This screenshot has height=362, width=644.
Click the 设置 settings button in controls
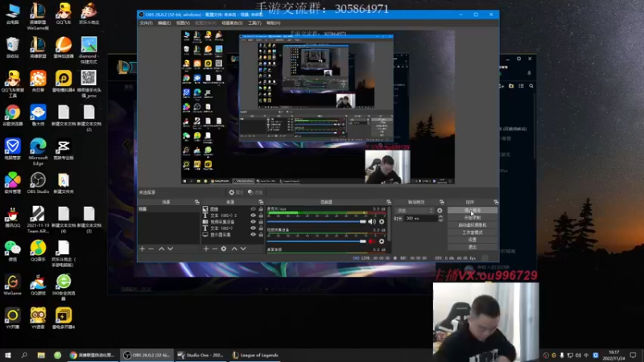pos(473,240)
